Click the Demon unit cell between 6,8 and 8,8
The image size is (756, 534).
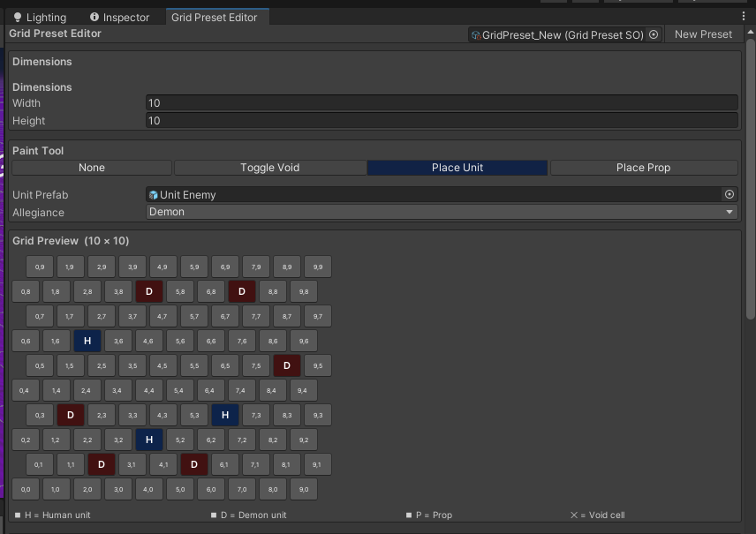(x=242, y=291)
